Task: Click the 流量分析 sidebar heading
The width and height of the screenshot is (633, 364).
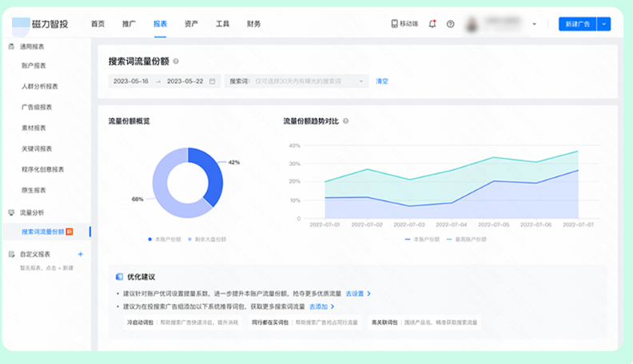Action: 32,212
